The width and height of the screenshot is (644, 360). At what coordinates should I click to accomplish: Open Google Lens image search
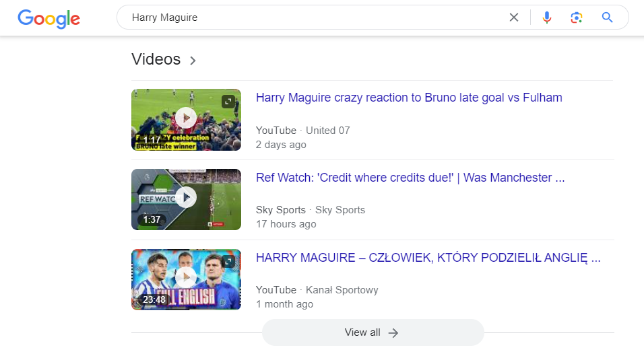(576, 17)
